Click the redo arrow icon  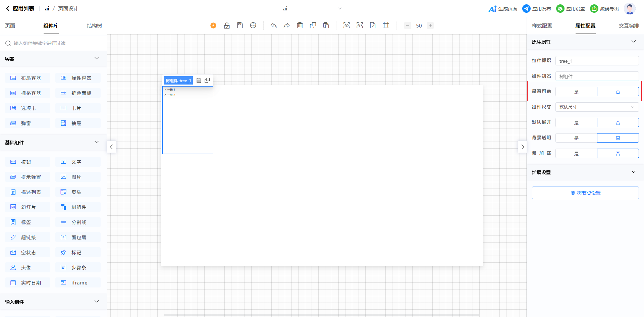pos(287,25)
